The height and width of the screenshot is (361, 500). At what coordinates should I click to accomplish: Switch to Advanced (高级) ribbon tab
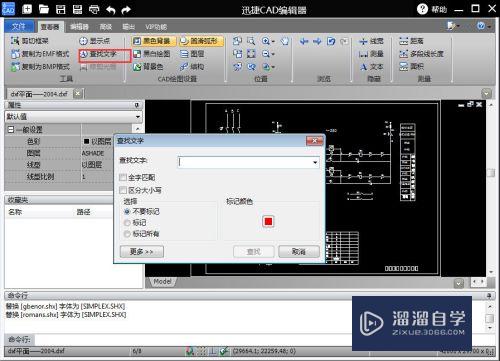pos(106,27)
